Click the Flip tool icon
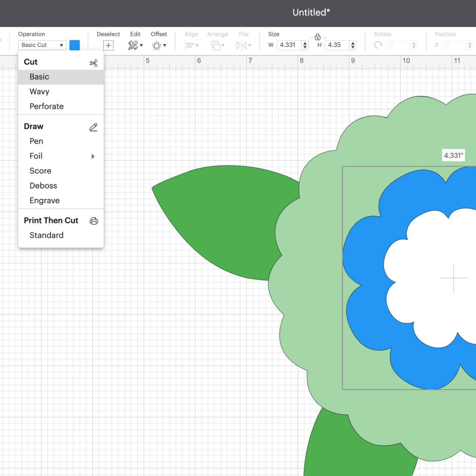476x476 pixels. [x=241, y=45]
